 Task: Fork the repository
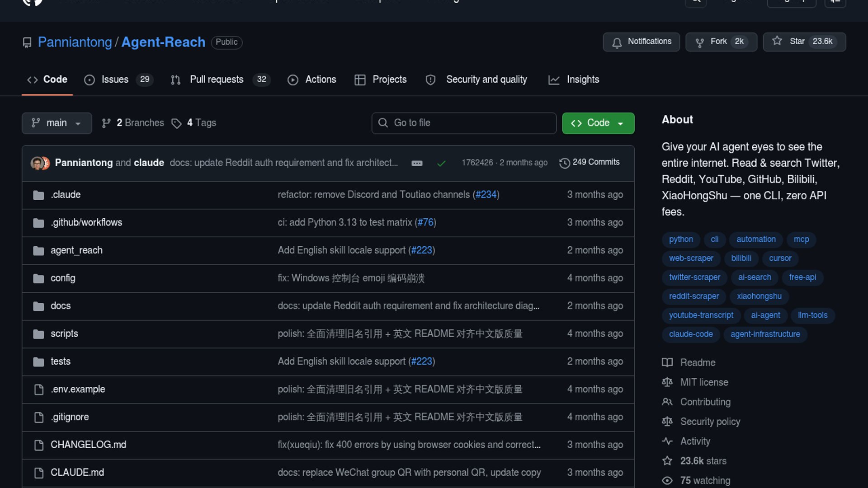(721, 42)
